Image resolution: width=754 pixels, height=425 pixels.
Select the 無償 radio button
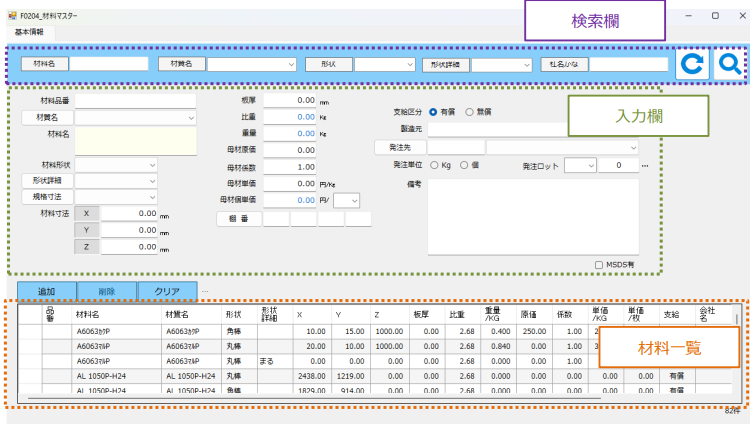click(x=469, y=112)
